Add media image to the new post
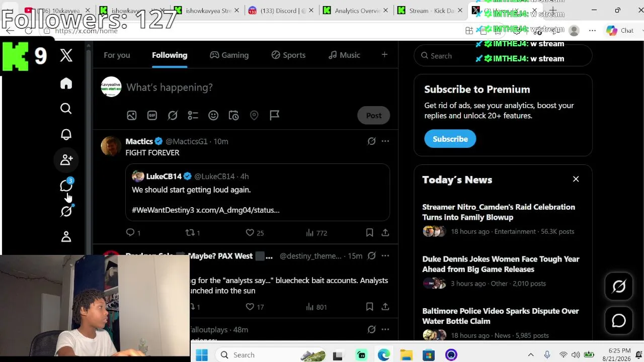Viewport: 644px width, 362px height. click(131, 116)
